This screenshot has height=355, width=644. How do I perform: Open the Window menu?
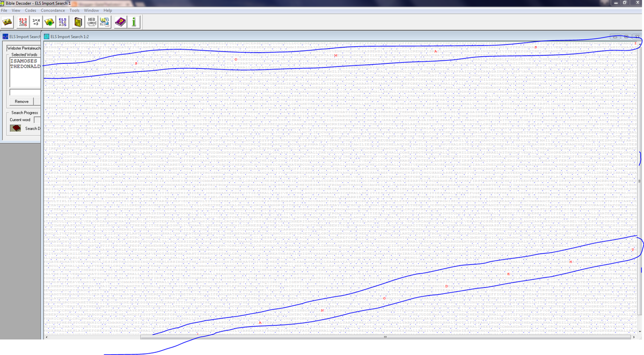pyautogui.click(x=91, y=10)
